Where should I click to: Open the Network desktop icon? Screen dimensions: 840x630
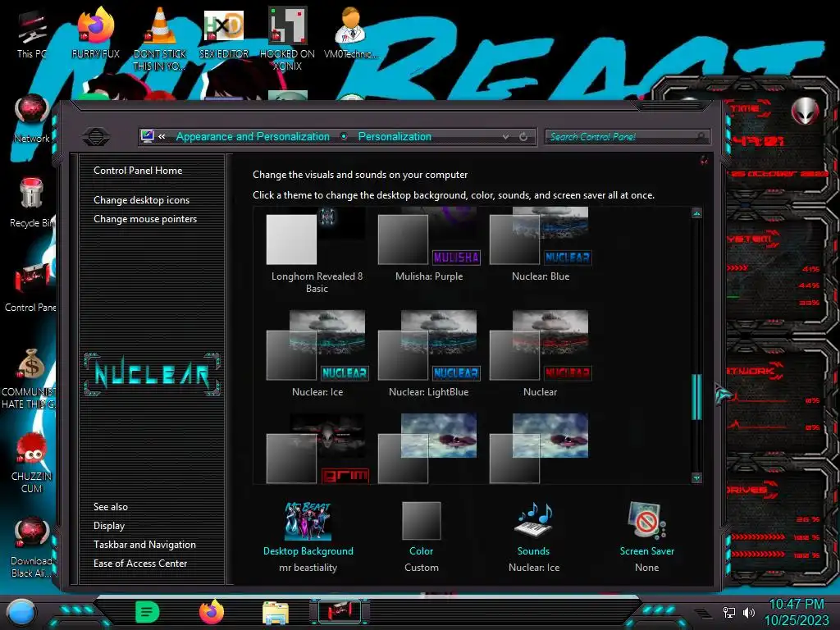point(32,119)
